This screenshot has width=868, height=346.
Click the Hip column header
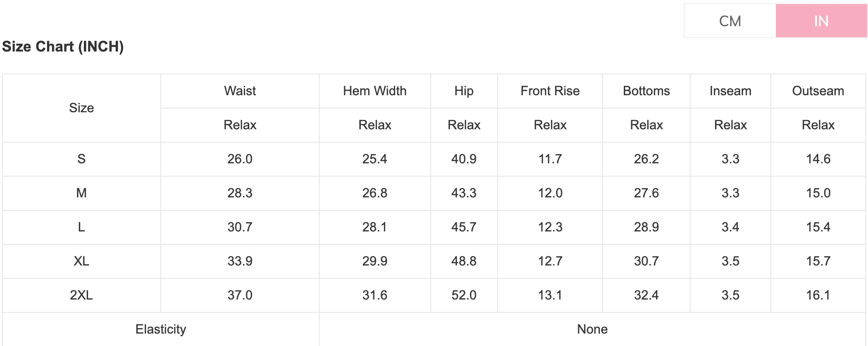pyautogui.click(x=464, y=91)
